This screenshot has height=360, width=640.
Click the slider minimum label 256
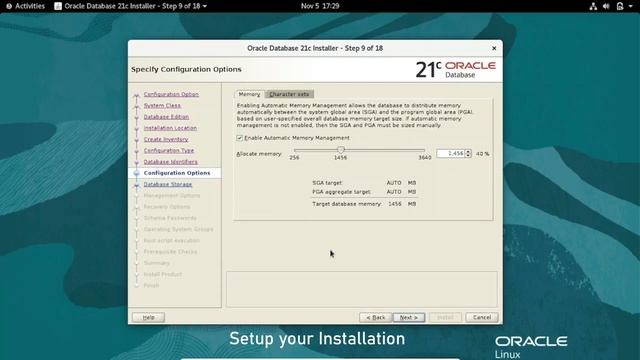[294, 158]
